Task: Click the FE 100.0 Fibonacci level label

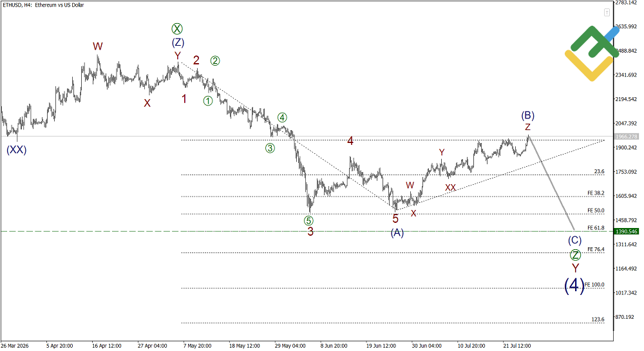Action: pyautogui.click(x=594, y=285)
